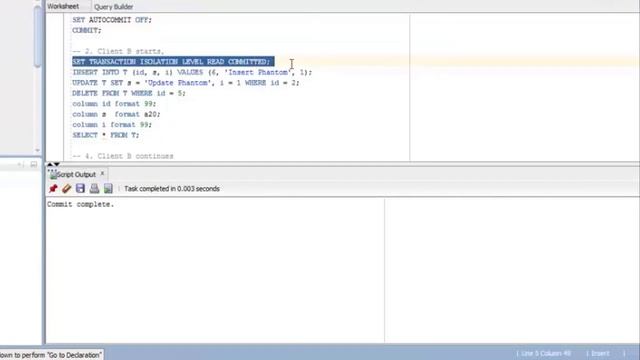This screenshot has height=360, width=640.
Task: Click the INSERT INTO T statement line
Action: click(x=192, y=72)
